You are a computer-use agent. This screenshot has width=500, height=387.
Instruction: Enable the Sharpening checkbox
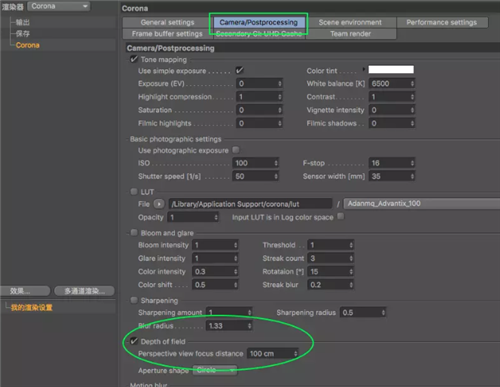pos(134,300)
